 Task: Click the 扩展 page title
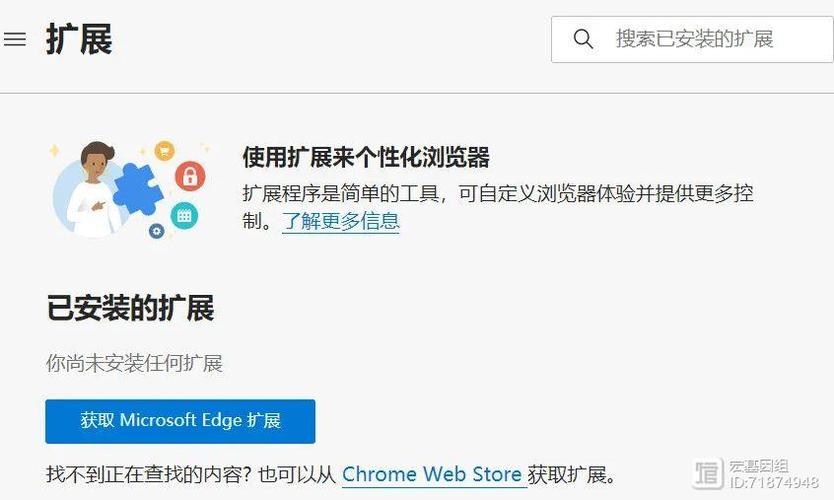[79, 39]
